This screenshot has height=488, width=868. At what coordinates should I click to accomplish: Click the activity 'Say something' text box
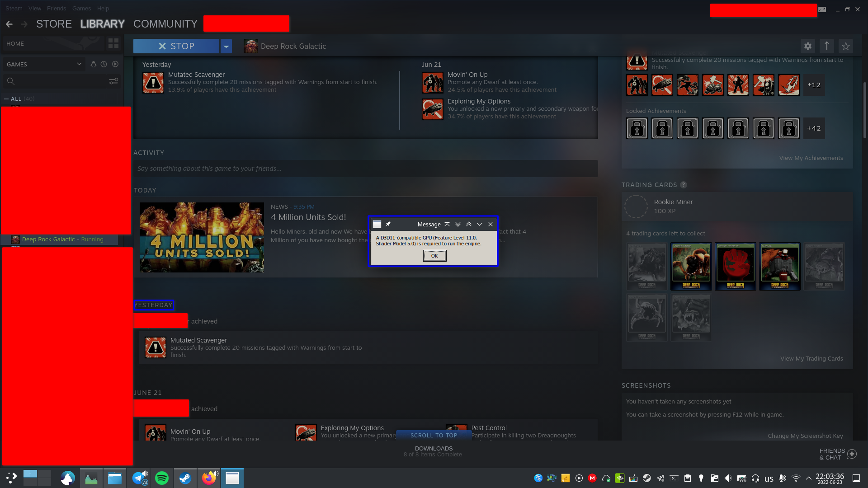365,169
